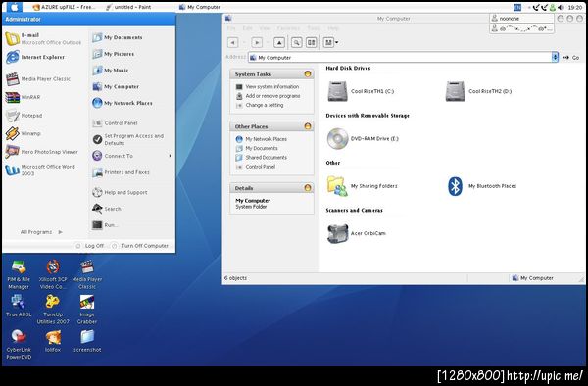588x386 pixels.
Task: Open Control Panel from start menu
Action: tap(115, 122)
